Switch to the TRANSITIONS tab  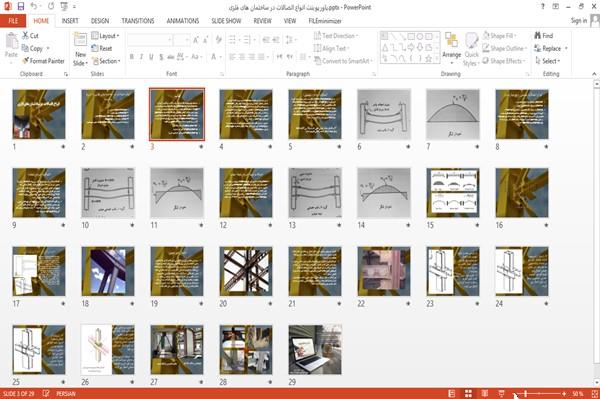click(x=138, y=21)
